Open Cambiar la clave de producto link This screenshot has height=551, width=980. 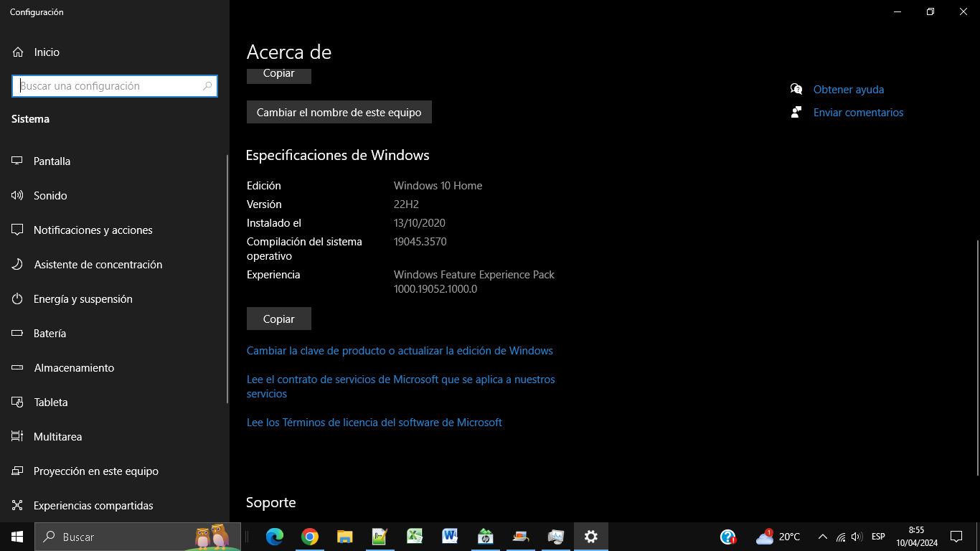pos(400,351)
